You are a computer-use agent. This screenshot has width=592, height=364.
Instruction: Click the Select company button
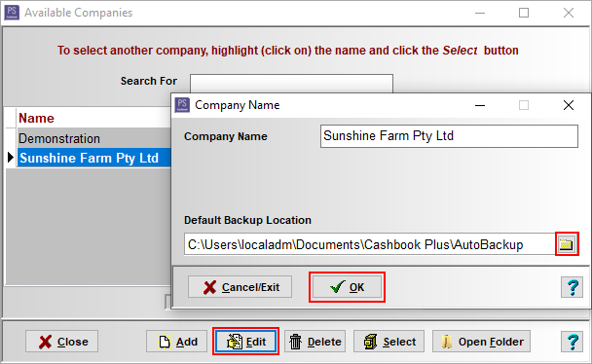(388, 342)
